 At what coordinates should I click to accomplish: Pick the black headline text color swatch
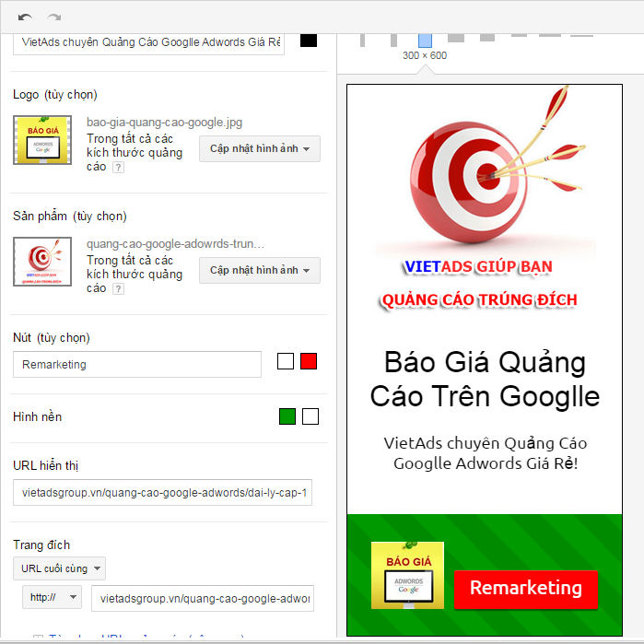[309, 41]
